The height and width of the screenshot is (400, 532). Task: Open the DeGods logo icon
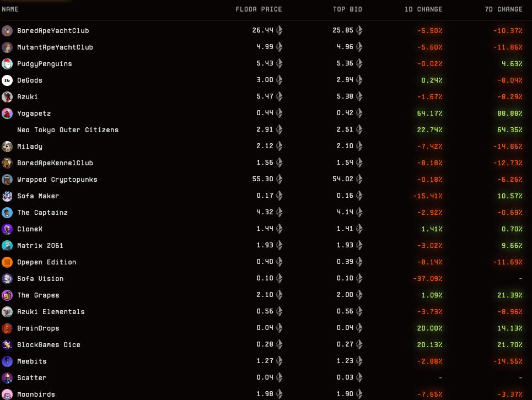click(7, 80)
